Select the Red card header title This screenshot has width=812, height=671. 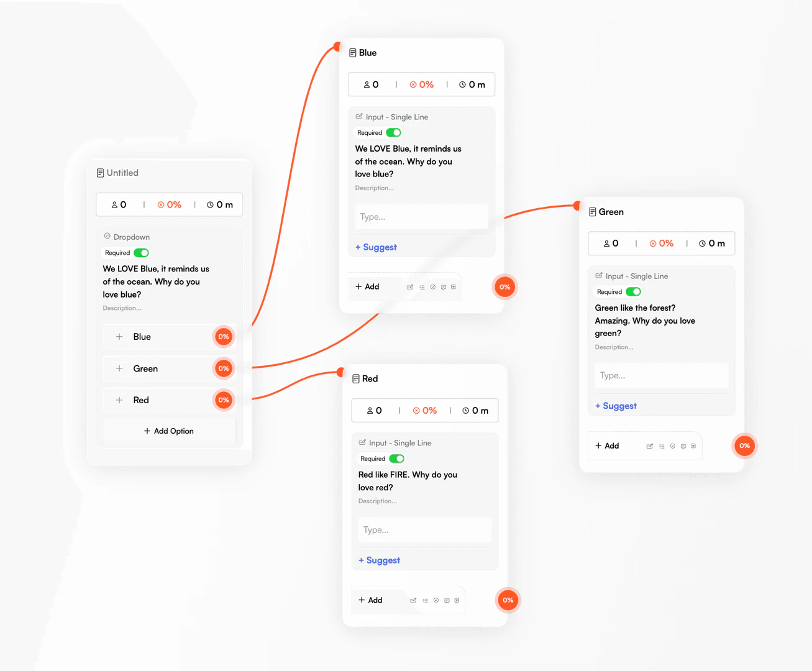pyautogui.click(x=370, y=378)
